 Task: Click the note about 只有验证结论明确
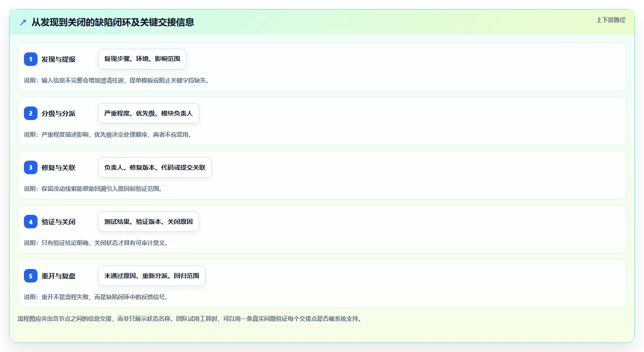(x=96, y=243)
